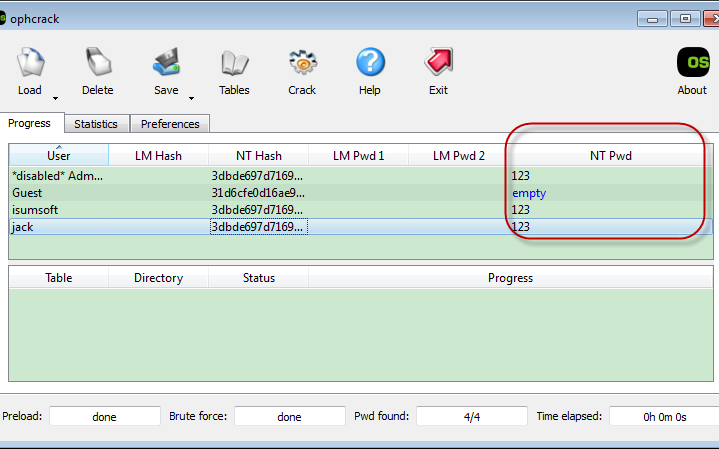Click the Exit arrow icon
This screenshot has width=719, height=449.
[x=438, y=64]
